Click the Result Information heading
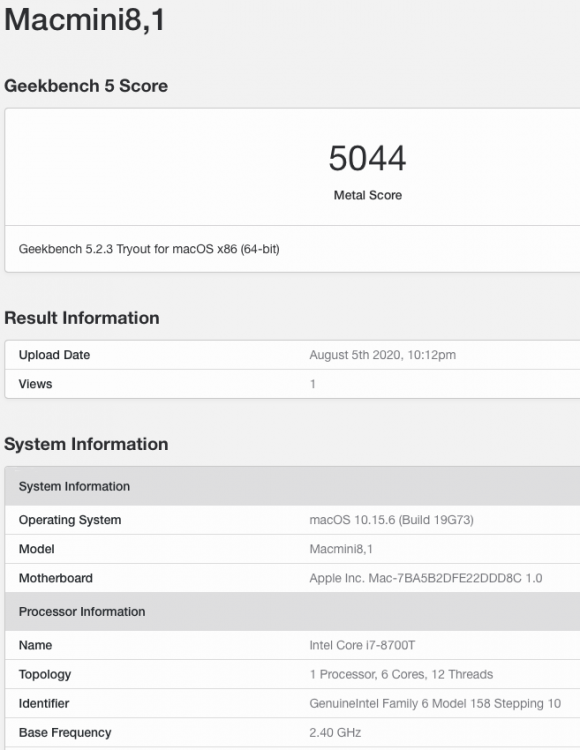The height and width of the screenshot is (750, 580). 82,318
